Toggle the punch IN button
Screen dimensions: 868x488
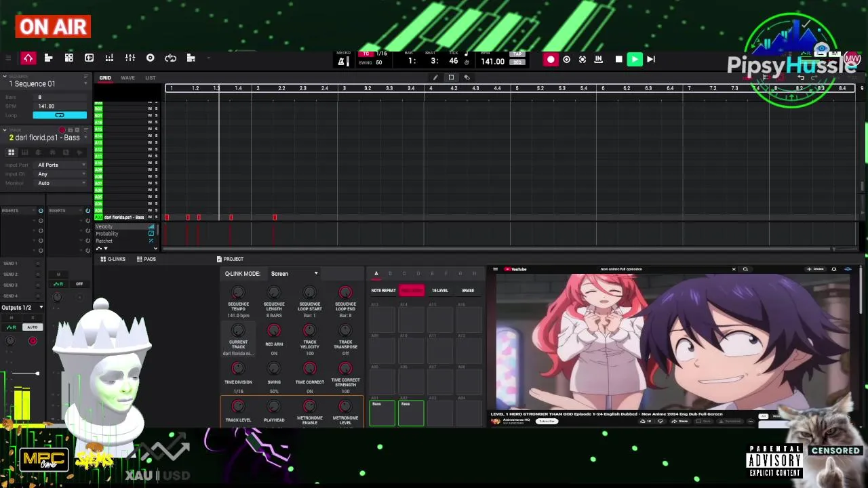pyautogui.click(x=598, y=60)
